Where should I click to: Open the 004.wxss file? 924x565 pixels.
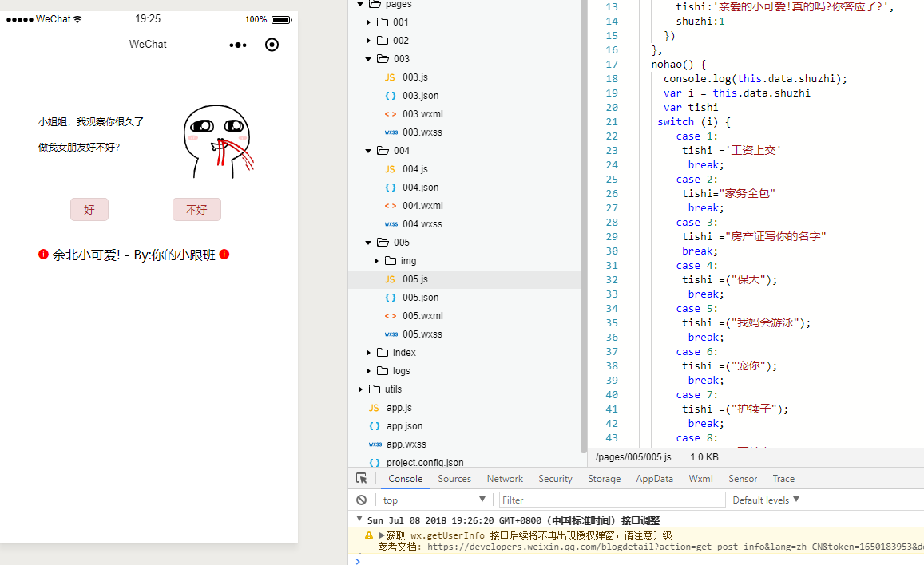point(422,223)
